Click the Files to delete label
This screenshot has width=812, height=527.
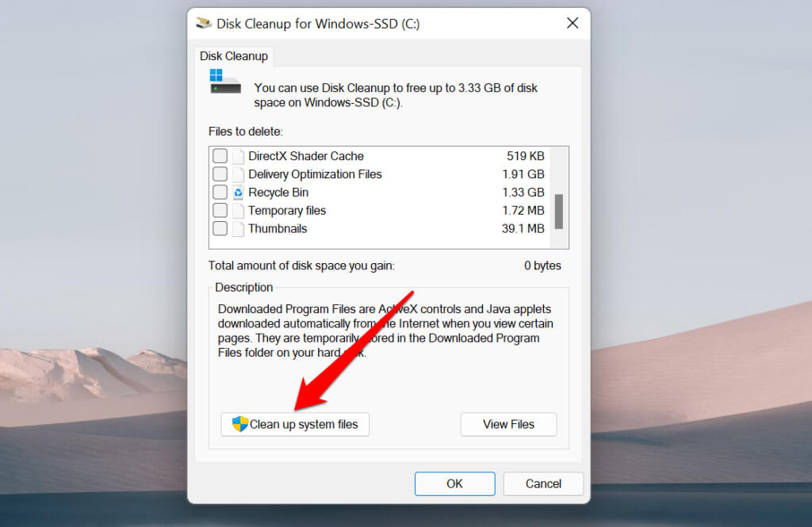point(246,132)
